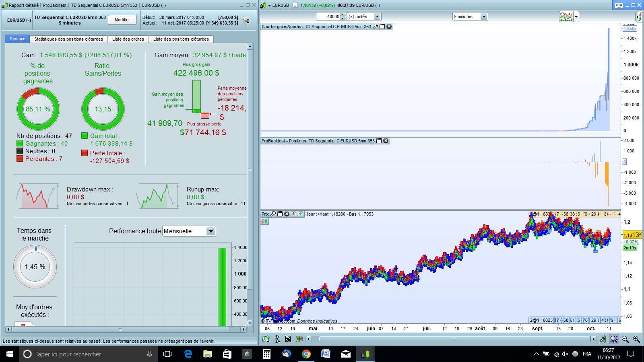
Task: Expand the Performance brute Mensuelle dropdown
Action: point(211,231)
